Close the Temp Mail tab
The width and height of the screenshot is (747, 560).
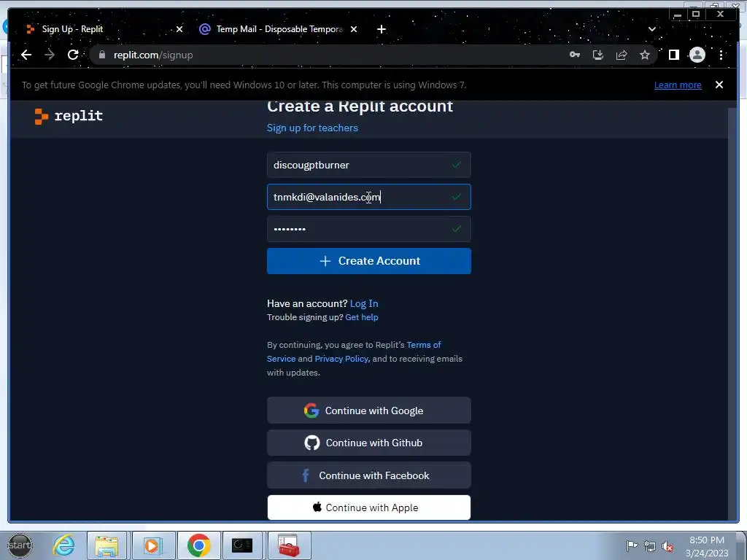pos(354,29)
